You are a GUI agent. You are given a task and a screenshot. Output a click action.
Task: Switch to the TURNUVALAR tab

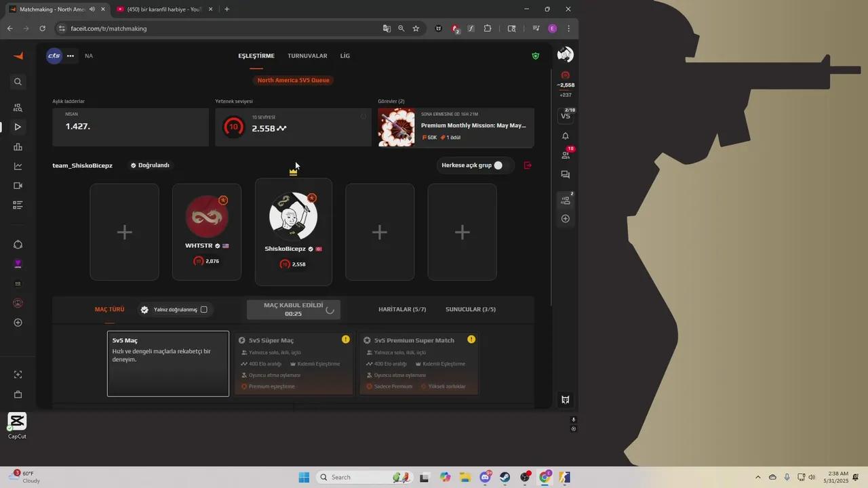[307, 56]
